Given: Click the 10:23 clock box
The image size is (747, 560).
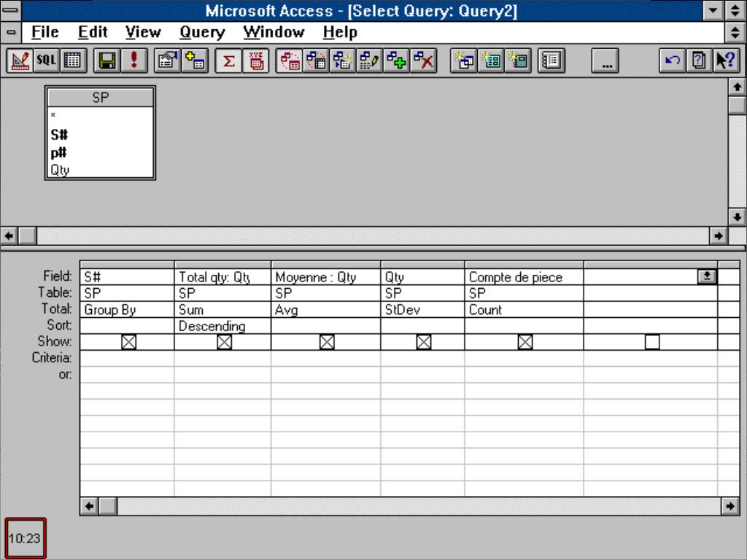Looking at the screenshot, I should coord(26,538).
